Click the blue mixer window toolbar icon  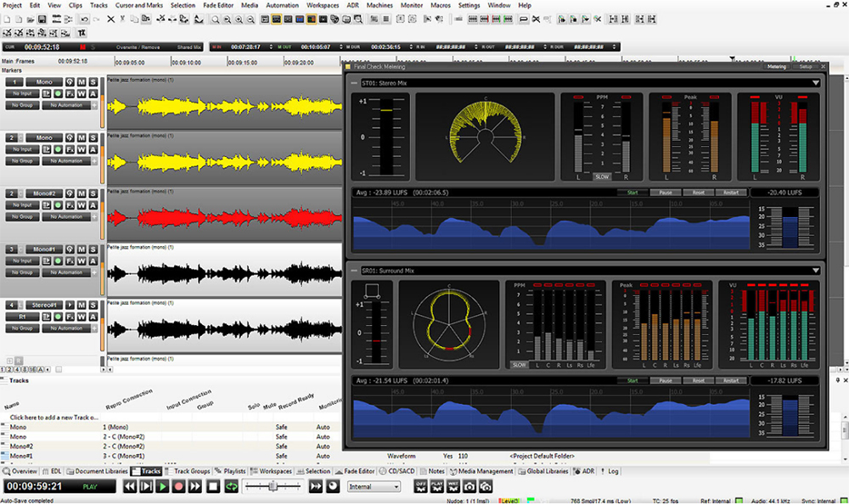click(300, 20)
